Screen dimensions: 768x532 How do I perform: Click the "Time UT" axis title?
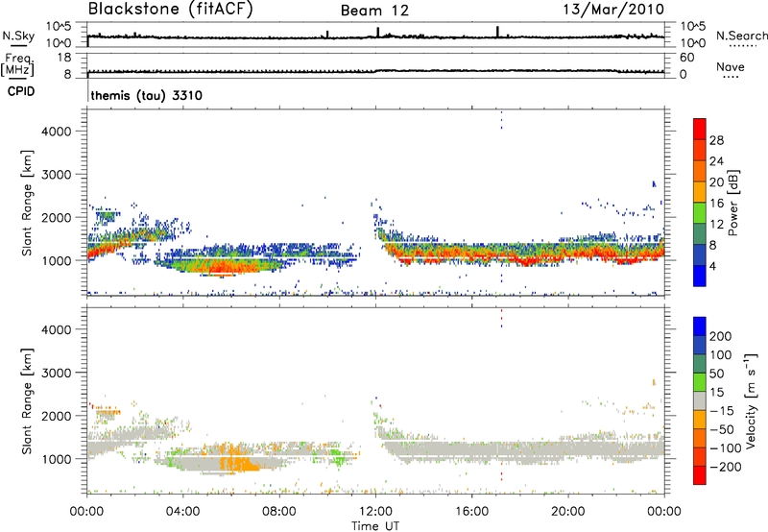tap(375, 526)
